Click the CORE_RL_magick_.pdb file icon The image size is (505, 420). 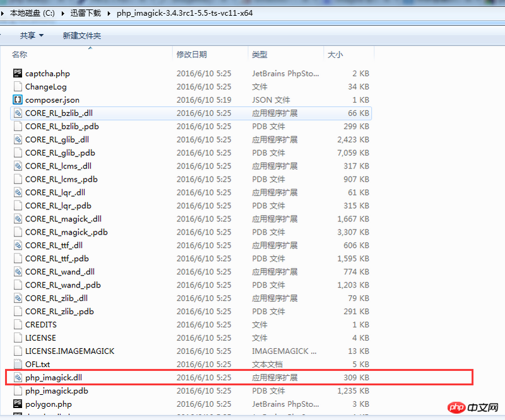coord(18,231)
